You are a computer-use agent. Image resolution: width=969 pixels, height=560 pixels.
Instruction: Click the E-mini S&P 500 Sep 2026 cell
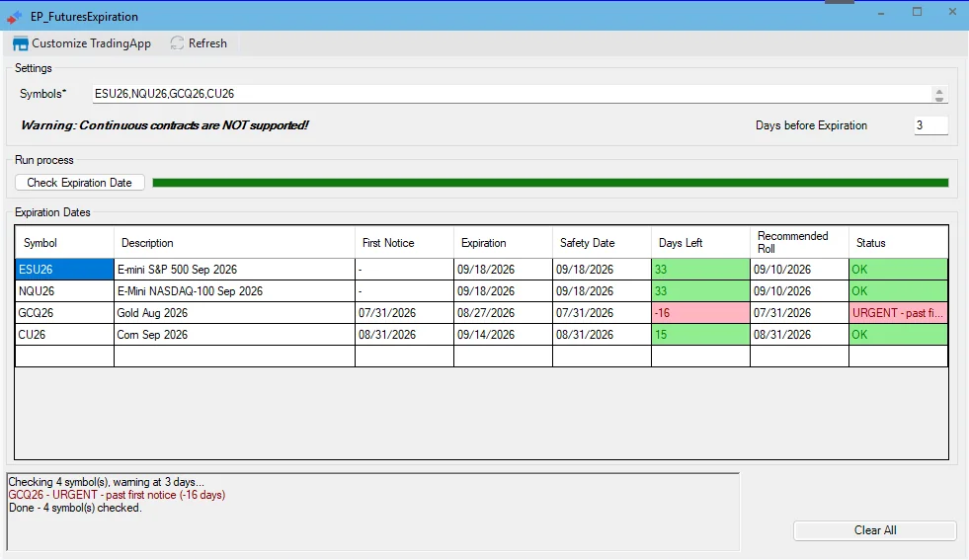point(234,270)
